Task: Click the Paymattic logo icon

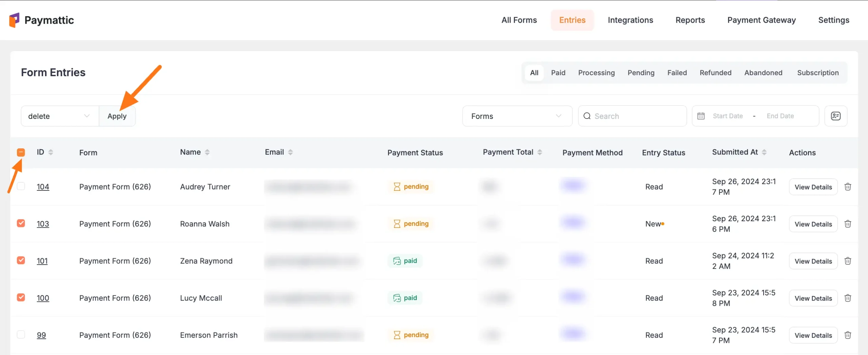Action: [x=14, y=20]
